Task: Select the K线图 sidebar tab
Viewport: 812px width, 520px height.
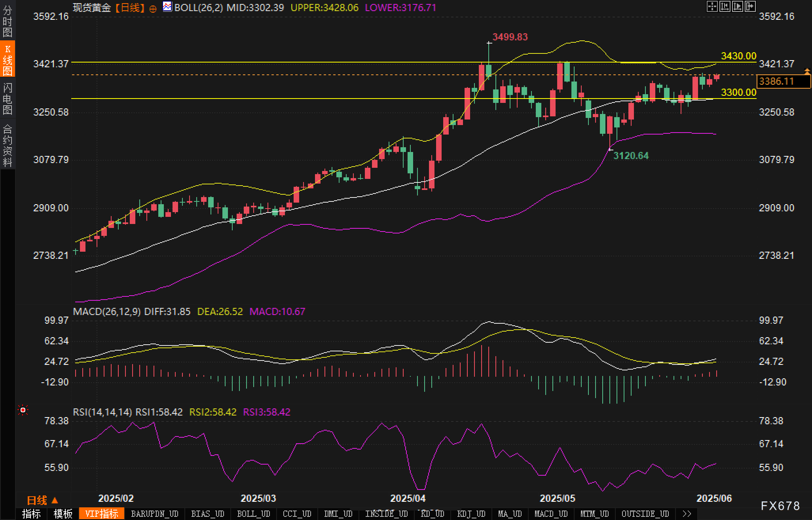Action: [8, 60]
